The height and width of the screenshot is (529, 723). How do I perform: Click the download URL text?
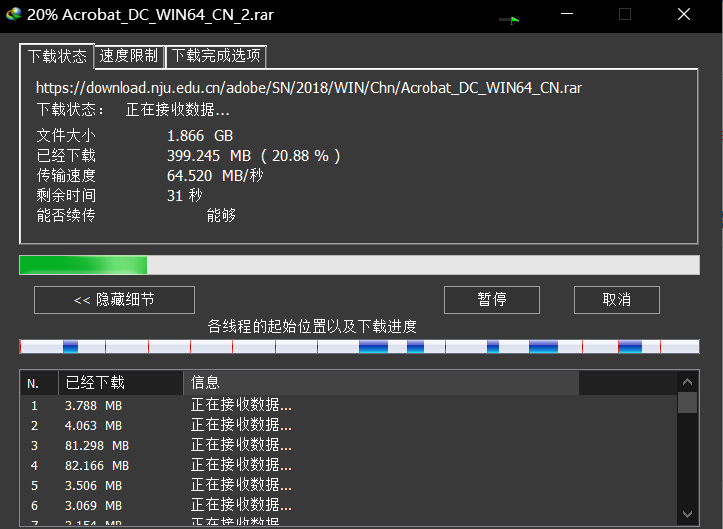click(309, 88)
